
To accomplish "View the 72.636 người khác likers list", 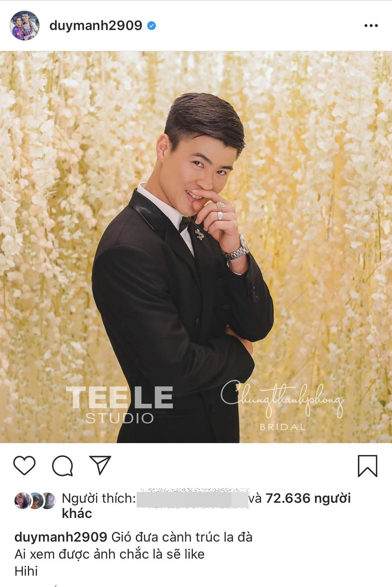I will point(206,505).
